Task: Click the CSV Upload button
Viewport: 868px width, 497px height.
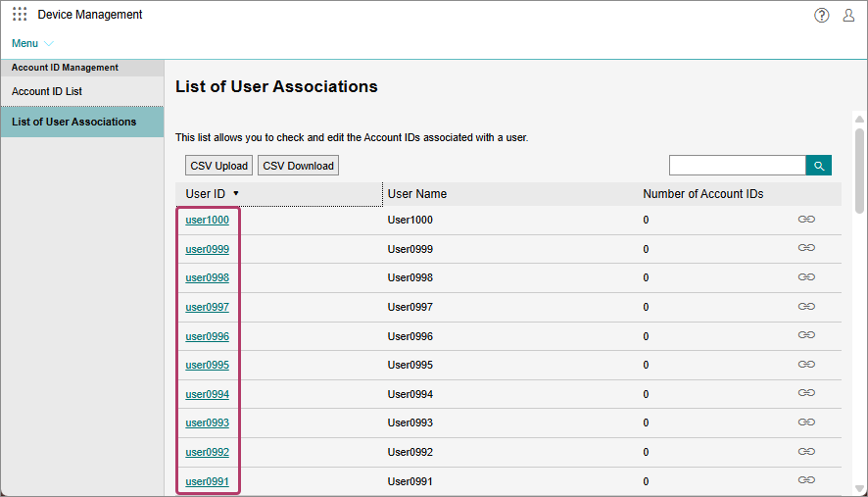Action: pyautogui.click(x=218, y=166)
